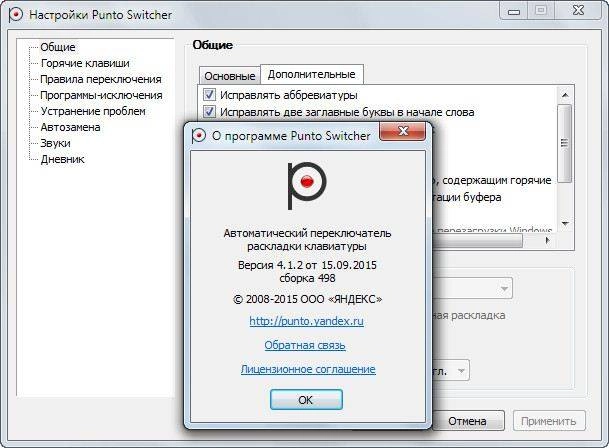Toggle "Исправлять две заглавные буквы" checkbox
The image size is (609, 448).
pyautogui.click(x=209, y=112)
